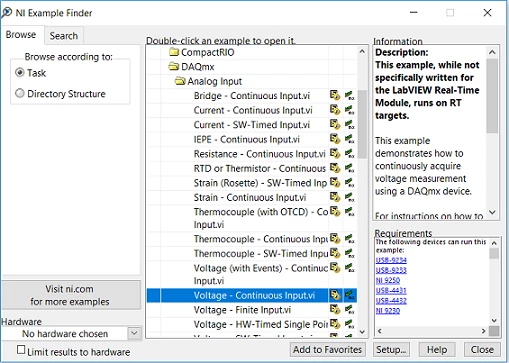Click yellow VI icon beside Bridge - Continuous Input.vi
The image size is (509, 363).
coord(335,95)
